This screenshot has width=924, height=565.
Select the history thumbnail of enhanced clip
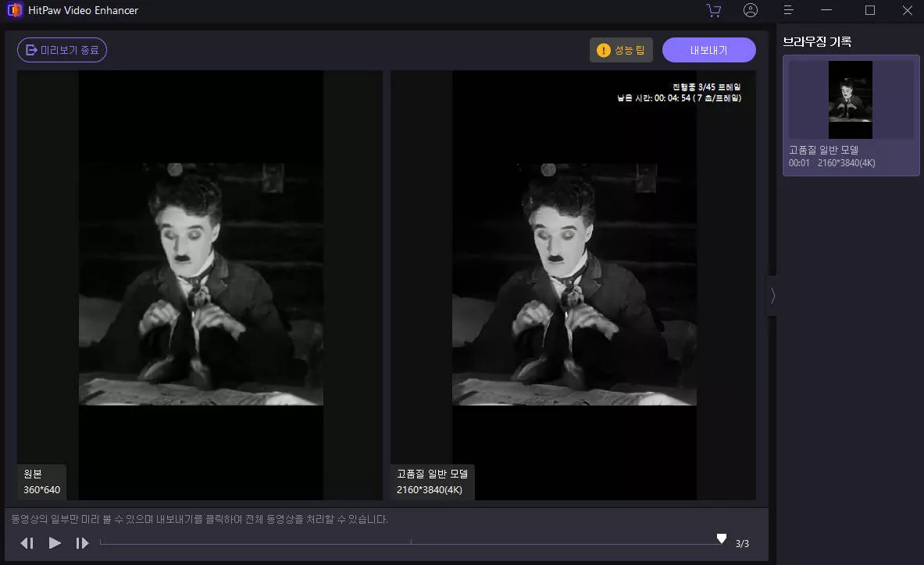coord(851,100)
